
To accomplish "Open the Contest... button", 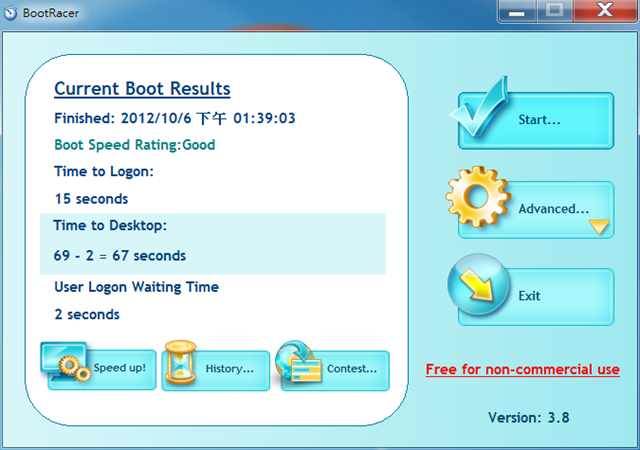I will 336,370.
